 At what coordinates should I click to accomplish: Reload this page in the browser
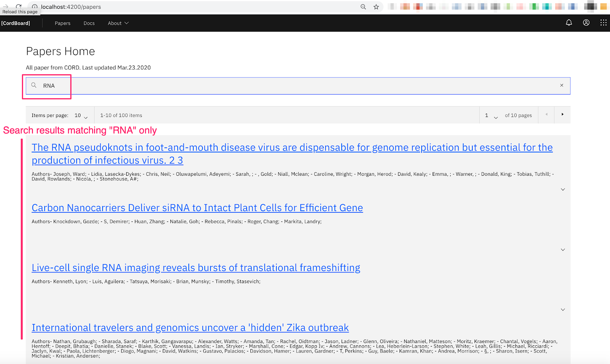19,7
